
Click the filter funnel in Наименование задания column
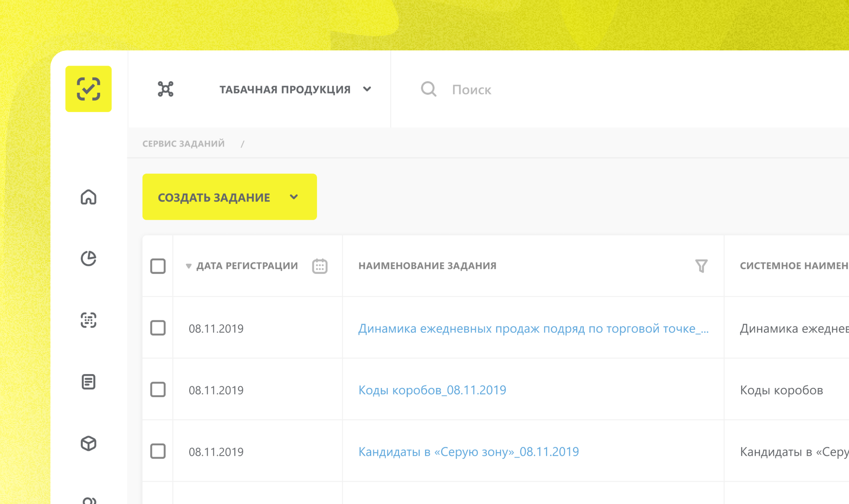(x=701, y=266)
